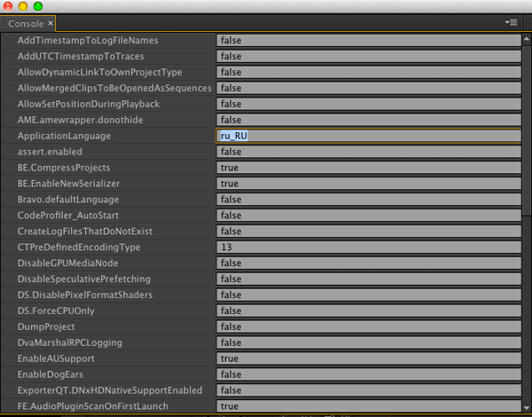
Task: Edit the AllowSetPositionDuringPlayback value field
Action: coord(369,105)
